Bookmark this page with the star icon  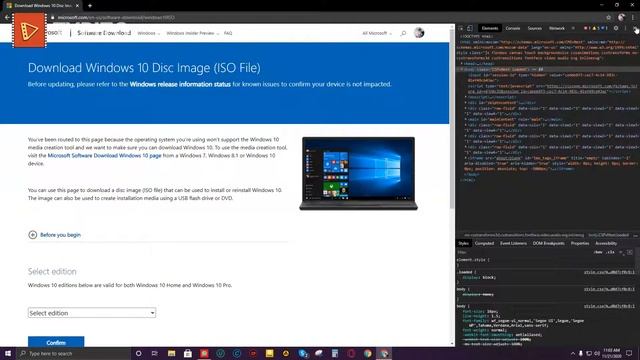click(x=608, y=18)
